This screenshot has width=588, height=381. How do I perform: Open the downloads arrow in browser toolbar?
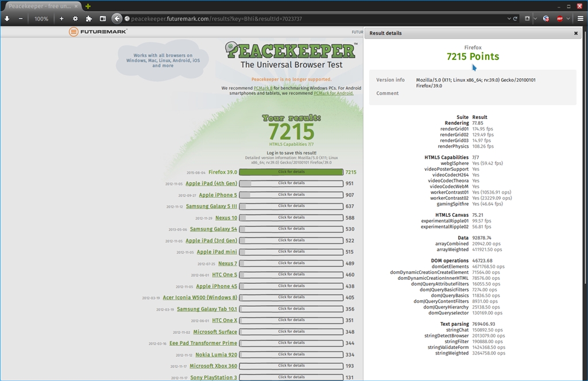(7, 18)
